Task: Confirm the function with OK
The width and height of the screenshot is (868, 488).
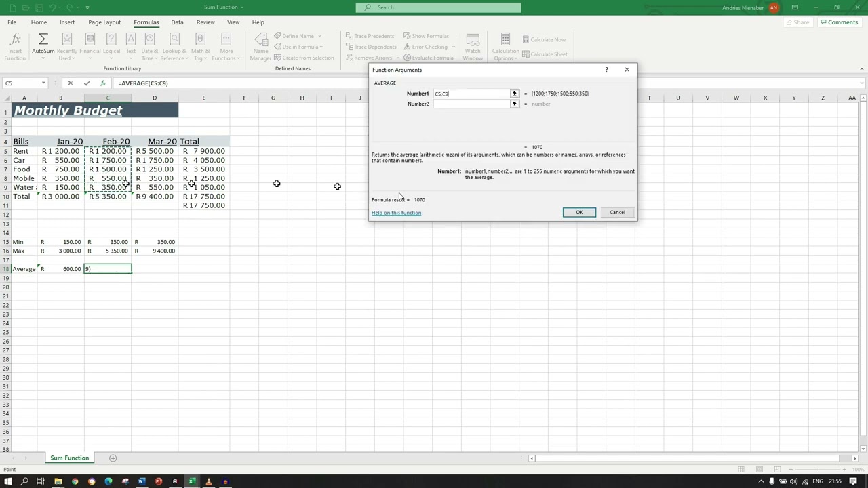Action: 579,212
